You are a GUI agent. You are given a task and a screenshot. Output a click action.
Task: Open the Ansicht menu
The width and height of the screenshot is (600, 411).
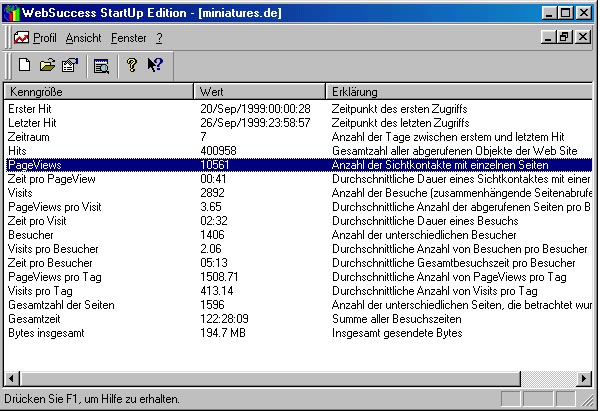coord(84,38)
